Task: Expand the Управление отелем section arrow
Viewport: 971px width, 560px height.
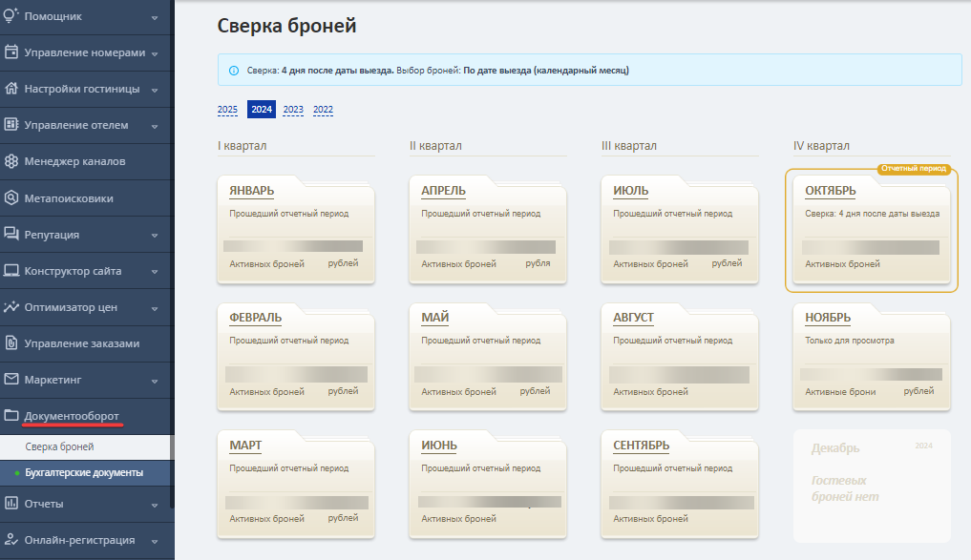Action: (x=155, y=126)
